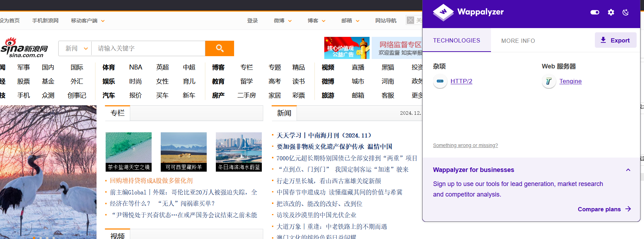Viewport: 644px width, 239px height.
Task: Open 大道万象｜重逢 news item
Action: [332, 227]
